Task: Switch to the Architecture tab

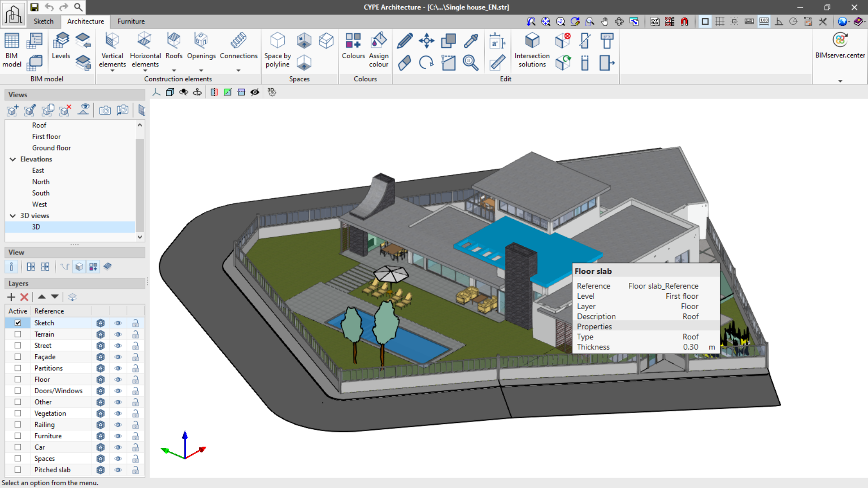Action: pos(85,21)
